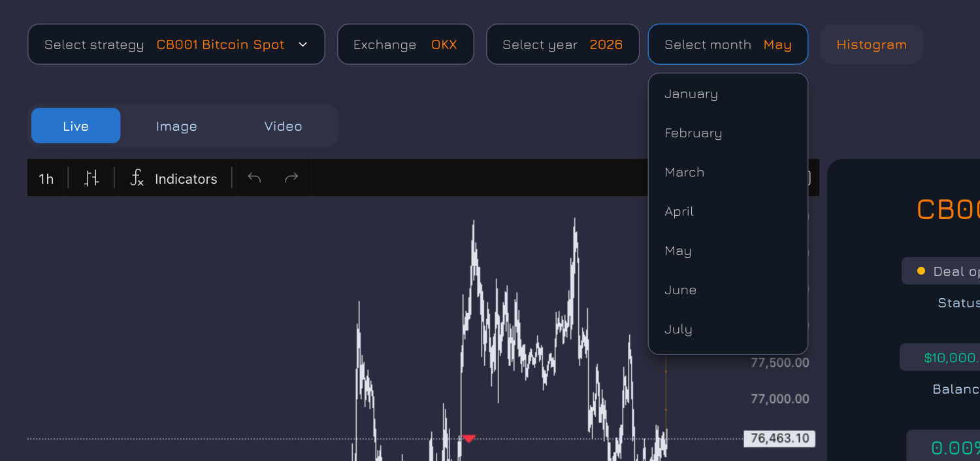Choose July in the month list
Screen dimensions: 980x461
[x=728, y=329]
